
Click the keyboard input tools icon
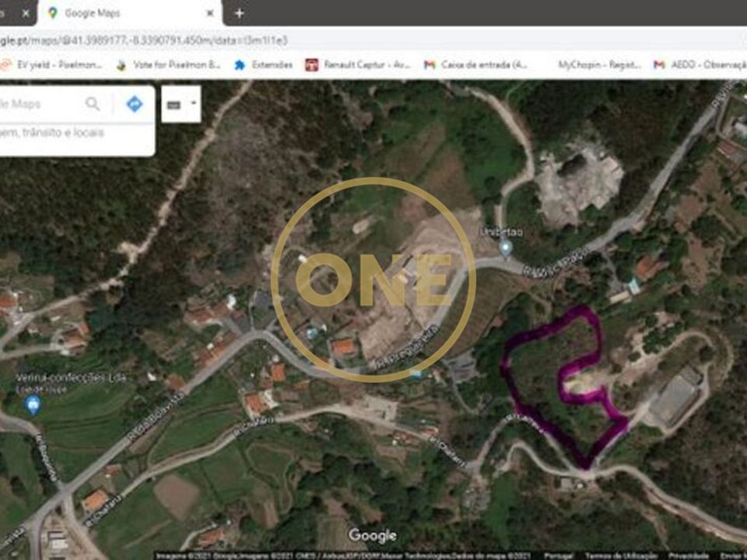(x=174, y=105)
